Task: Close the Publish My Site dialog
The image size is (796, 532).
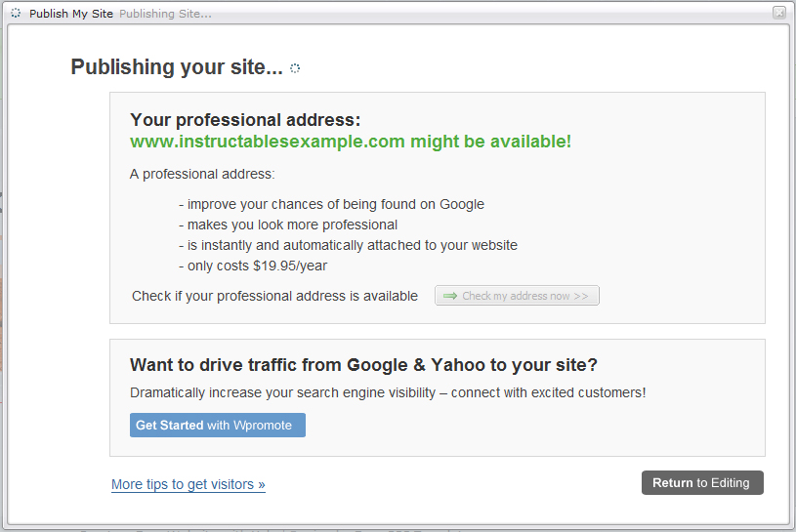Action: coord(778,13)
